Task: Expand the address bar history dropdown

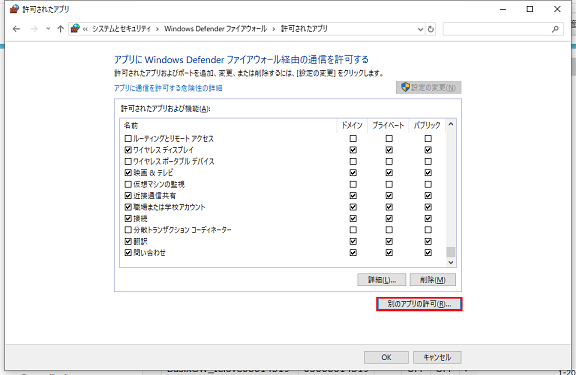Action: coord(420,29)
